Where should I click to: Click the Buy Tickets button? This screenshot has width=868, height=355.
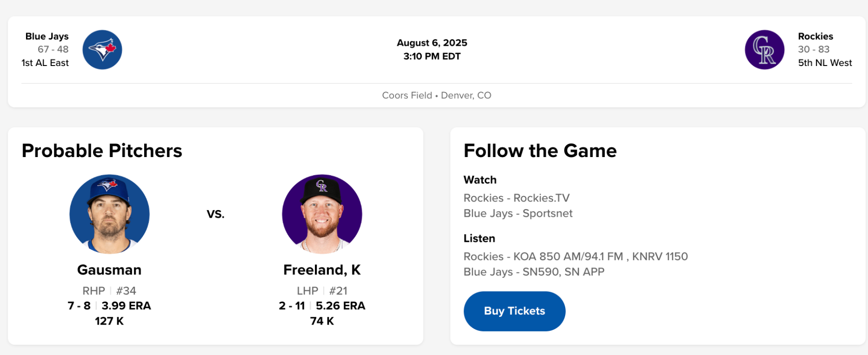click(x=514, y=311)
